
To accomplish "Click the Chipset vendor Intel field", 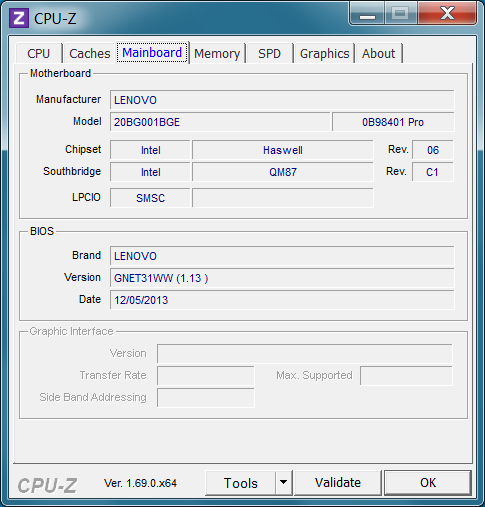I will pos(150,150).
